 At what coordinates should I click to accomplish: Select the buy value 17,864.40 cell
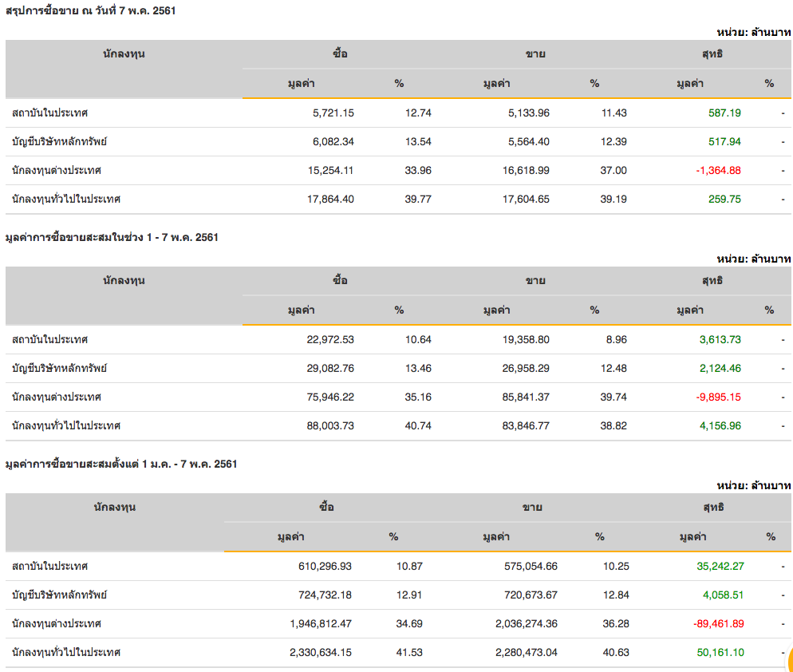327,199
